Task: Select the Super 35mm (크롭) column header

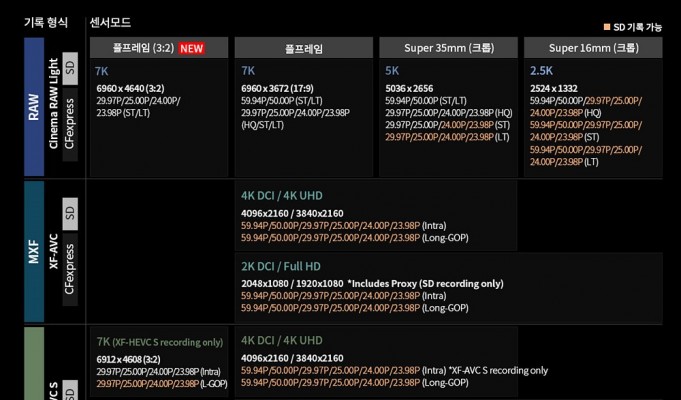Action: point(447,48)
